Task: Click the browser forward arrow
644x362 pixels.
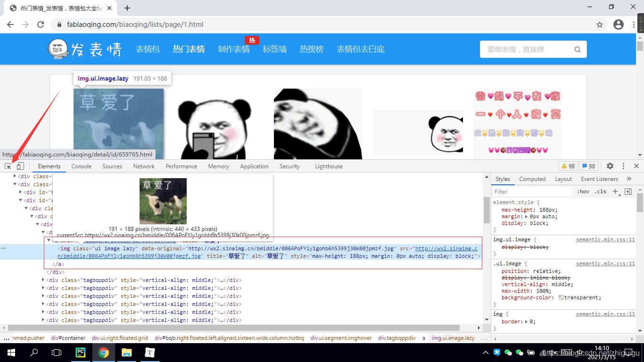Action: [x=25, y=25]
